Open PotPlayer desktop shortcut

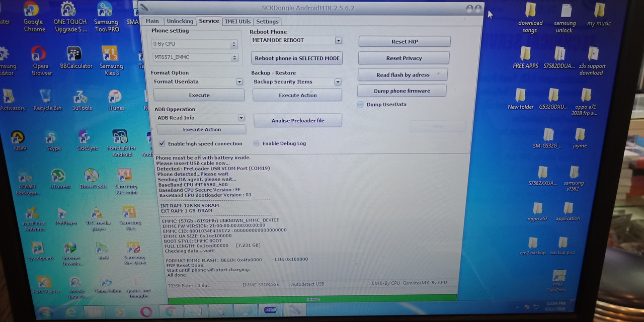point(65,216)
